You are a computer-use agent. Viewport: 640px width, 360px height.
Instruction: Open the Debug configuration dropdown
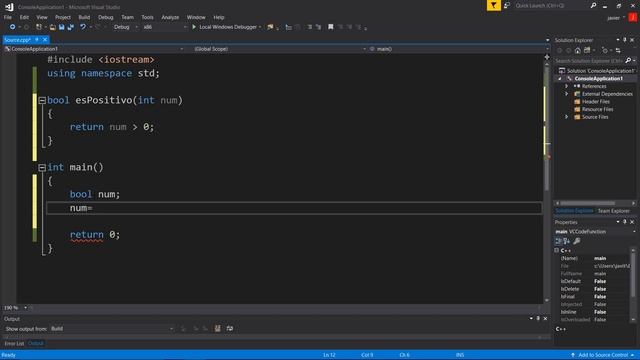click(126, 27)
